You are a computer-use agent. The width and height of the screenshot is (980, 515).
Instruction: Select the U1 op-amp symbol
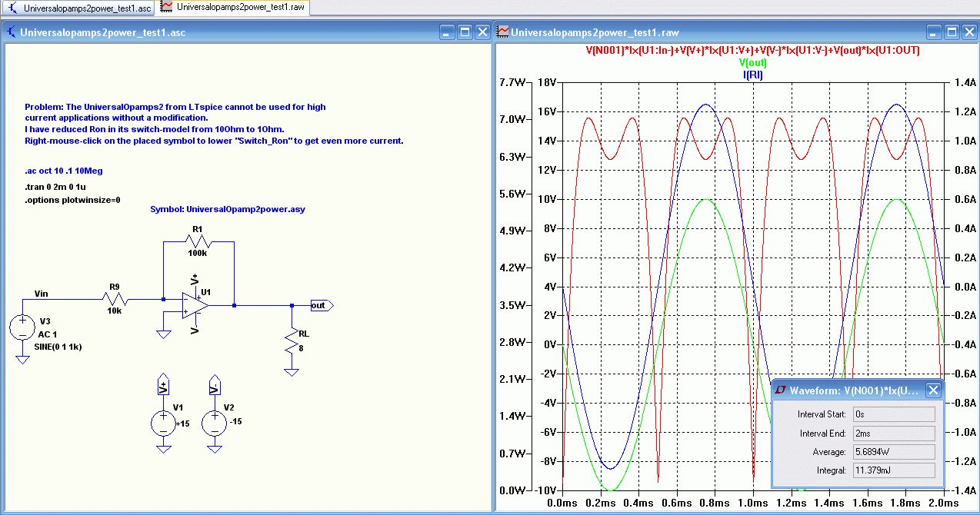pos(194,304)
